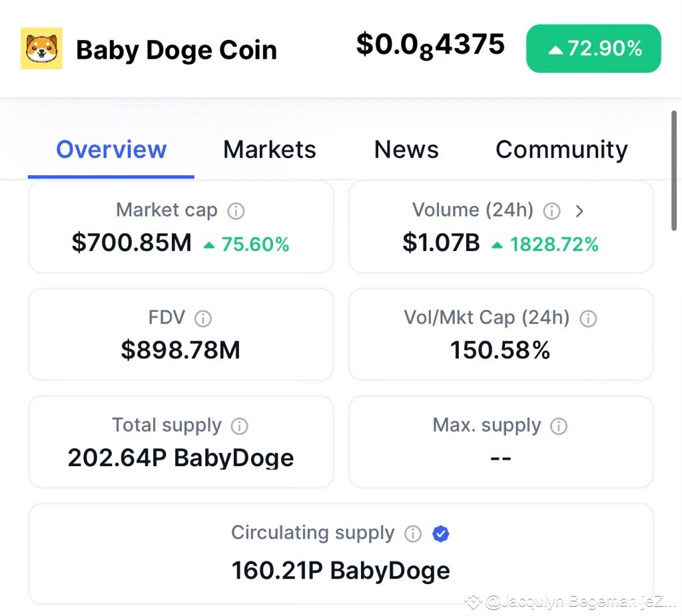The width and height of the screenshot is (682, 616).
Task: Select the Overview tab
Action: pos(111,150)
